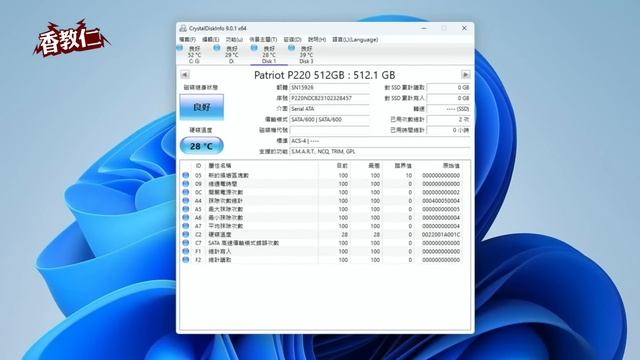Open the Language menu
The image size is (640, 360).
tap(355, 40)
